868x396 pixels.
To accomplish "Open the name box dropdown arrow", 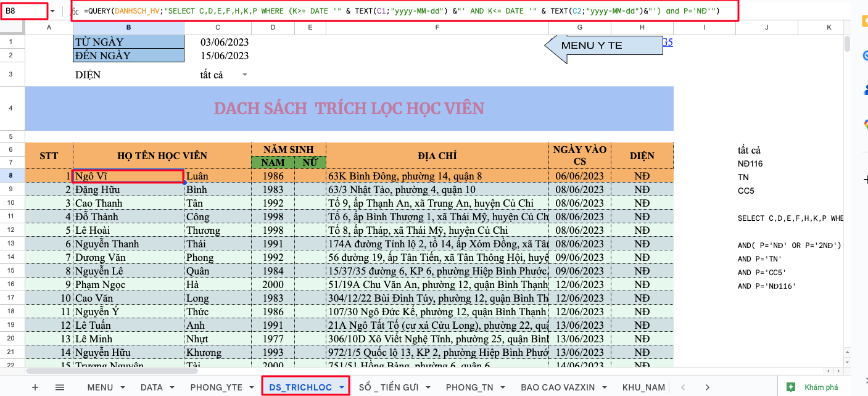I will pyautogui.click(x=52, y=11).
